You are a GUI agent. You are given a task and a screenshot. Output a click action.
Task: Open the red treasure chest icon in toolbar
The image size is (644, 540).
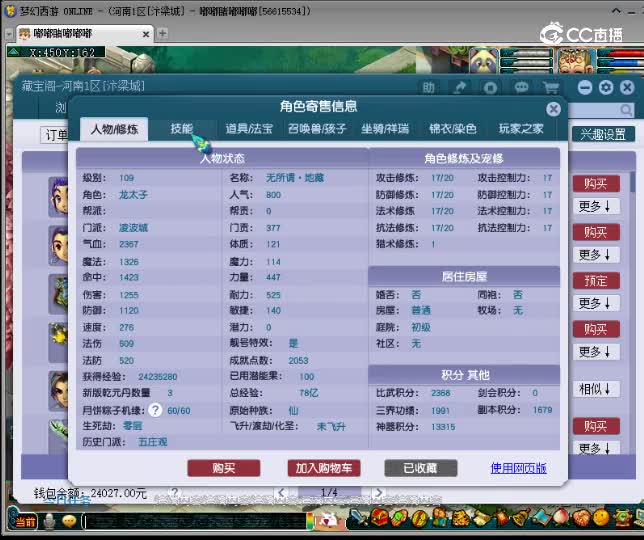[x=380, y=518]
